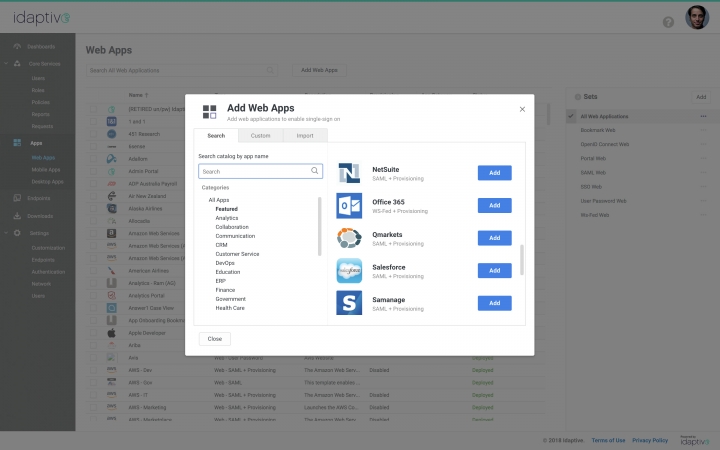The height and width of the screenshot is (450, 720).
Task: Add the Salesforce app
Action: (x=495, y=270)
